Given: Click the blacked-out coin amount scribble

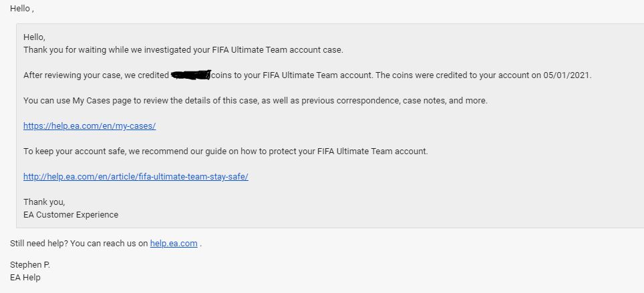Looking at the screenshot, I should click(191, 75).
